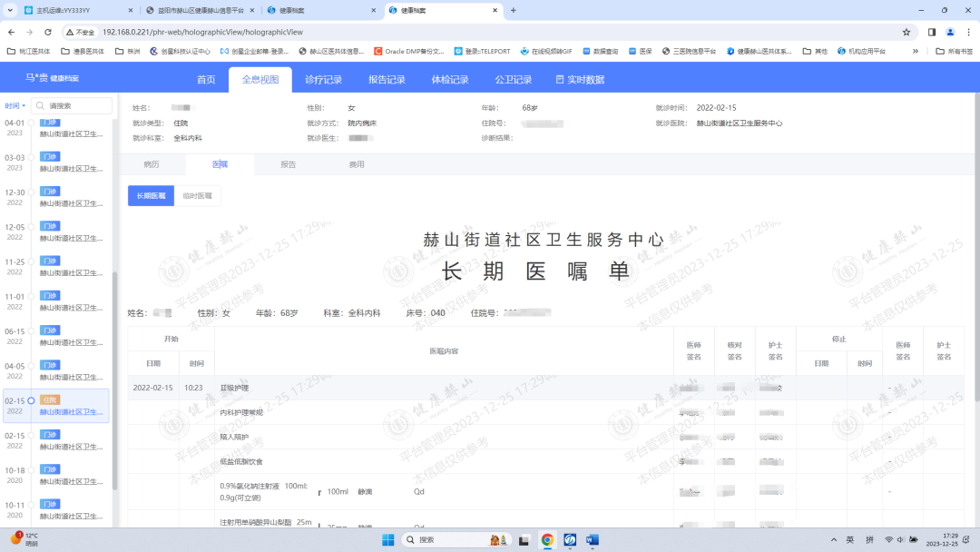This screenshot has height=552, width=980.
Task: Show hidden system tray icons
Action: [x=834, y=540]
